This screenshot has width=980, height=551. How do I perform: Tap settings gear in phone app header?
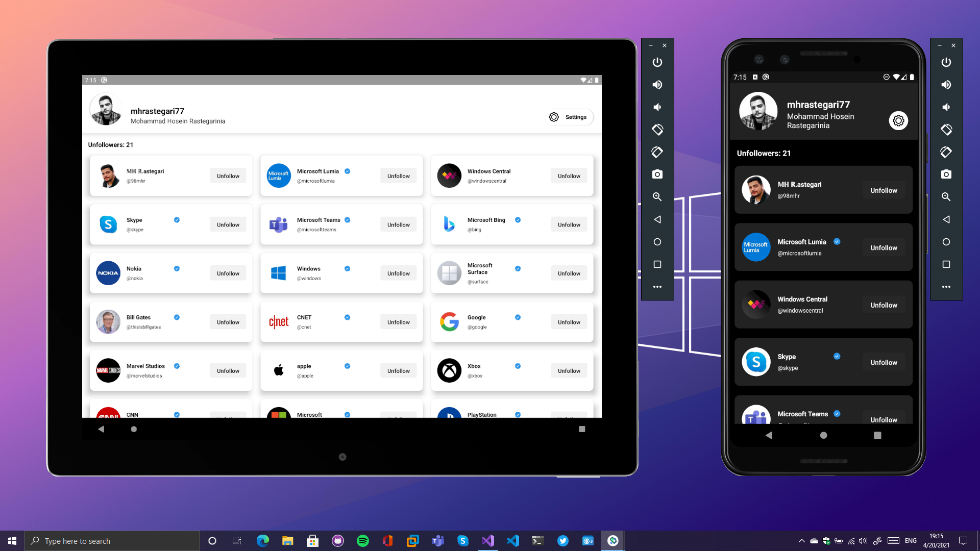[x=898, y=121]
